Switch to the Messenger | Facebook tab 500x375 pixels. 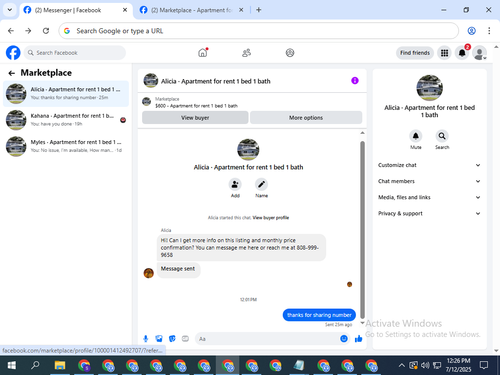[75, 10]
